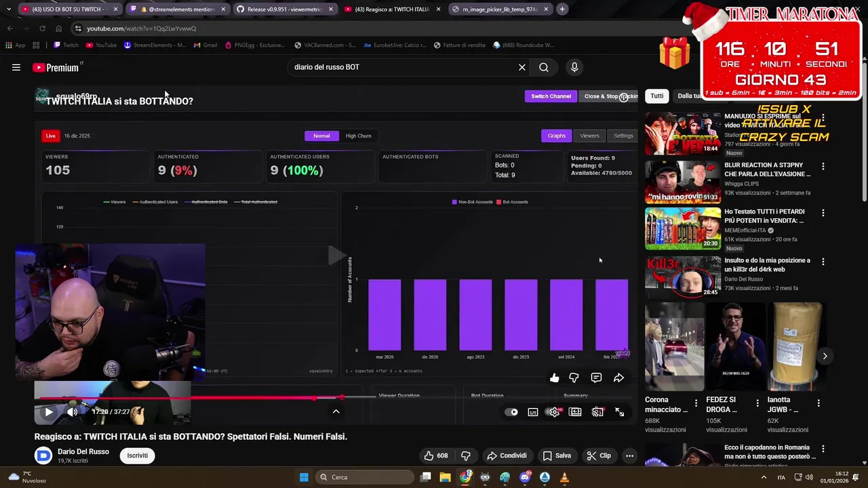Subscribe with Iscriviti button
The width and height of the screenshot is (868, 488).
click(x=137, y=455)
